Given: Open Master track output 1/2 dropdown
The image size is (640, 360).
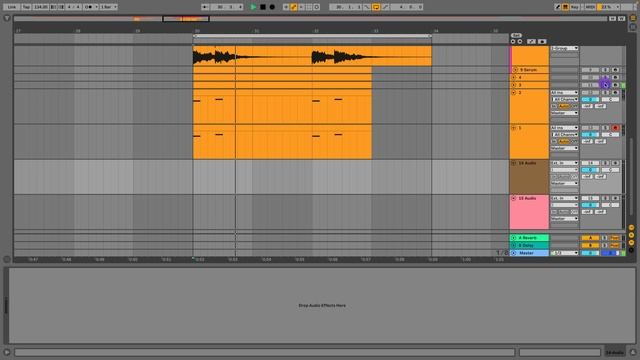Looking at the screenshot, I should pos(564,253).
